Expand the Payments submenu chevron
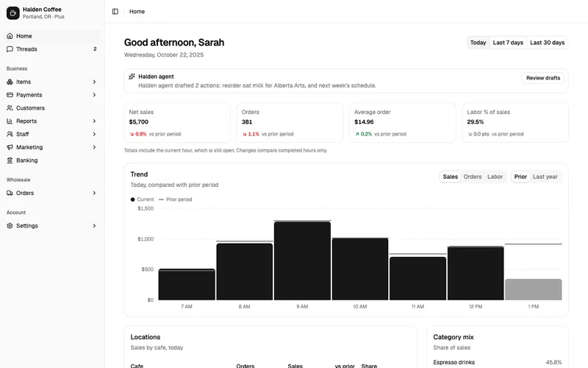The width and height of the screenshot is (588, 368). 94,95
